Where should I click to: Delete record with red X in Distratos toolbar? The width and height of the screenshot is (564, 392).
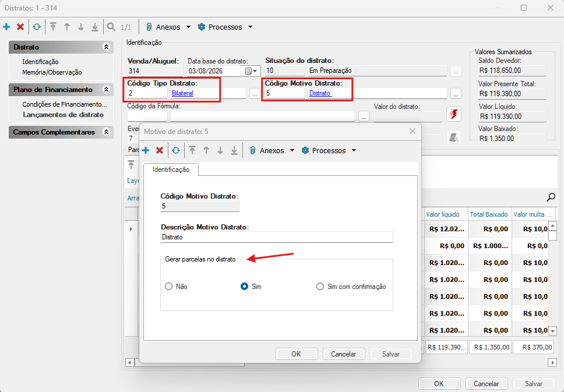click(20, 27)
